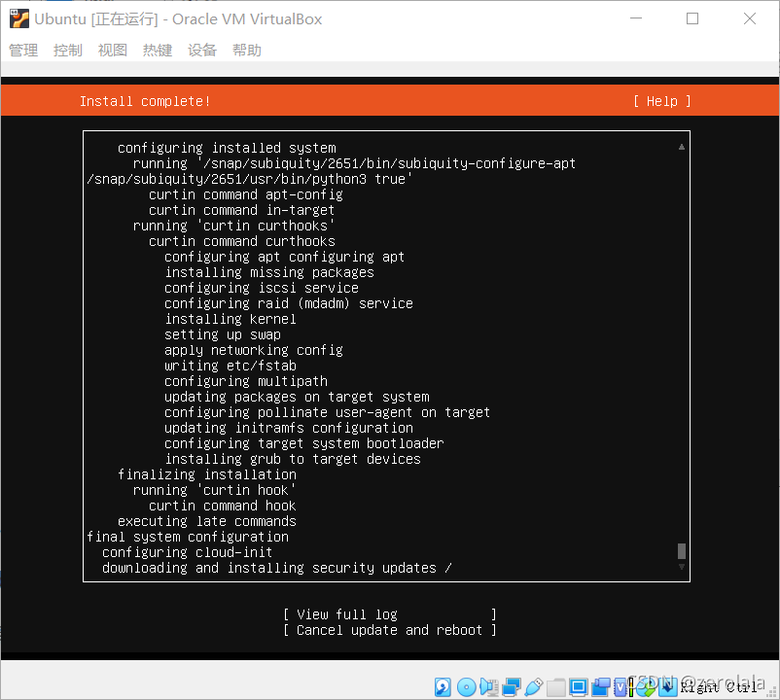Open the optical disk indicator in status bar
780x700 pixels.
pos(467,687)
